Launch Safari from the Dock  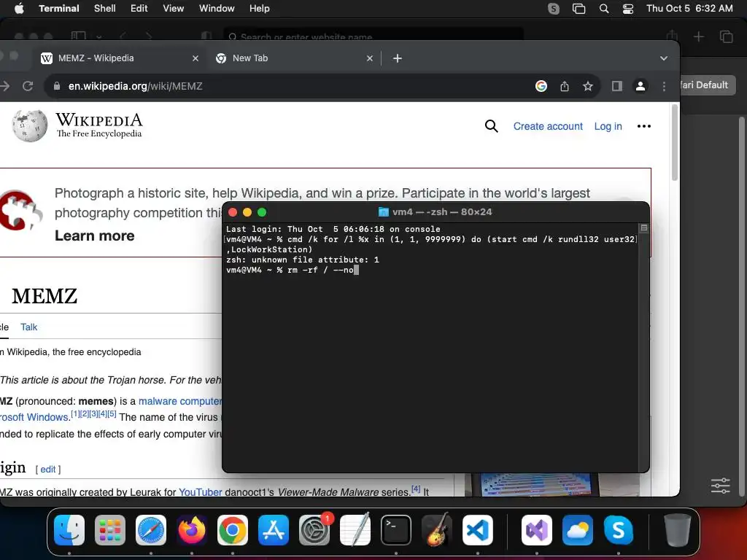tap(151, 530)
